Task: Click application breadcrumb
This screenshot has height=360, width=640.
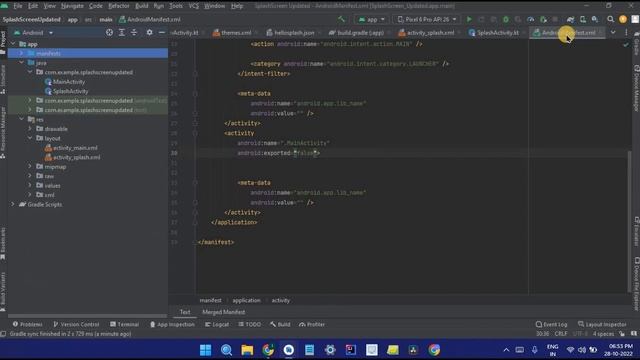Action: (246, 300)
